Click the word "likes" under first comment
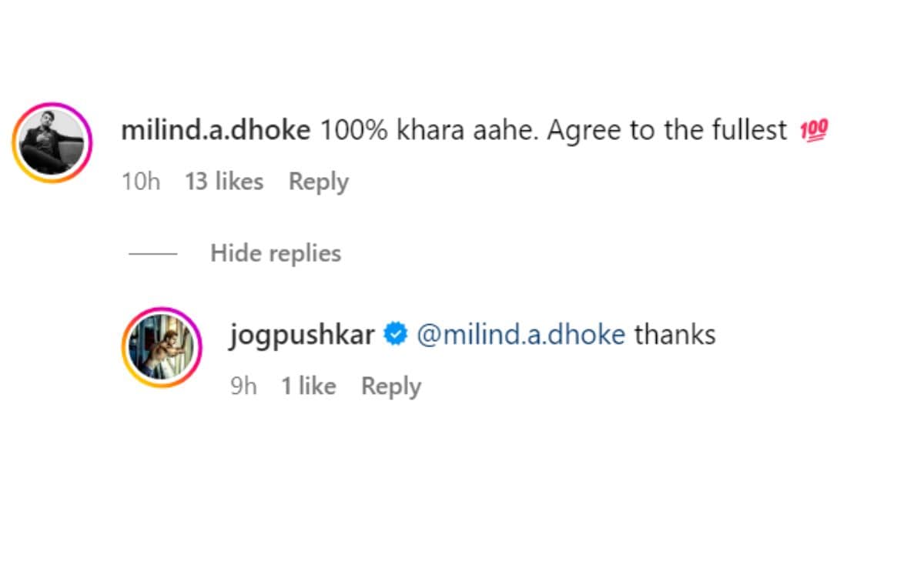The width and height of the screenshot is (924, 568). (x=237, y=182)
